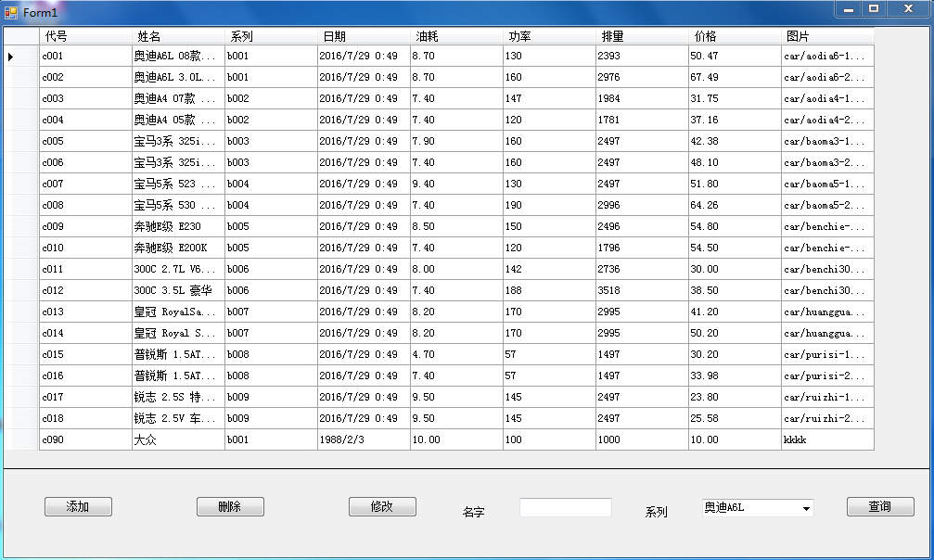
Task: Select the name cell 皇冠 RoyalSa...
Action: (179, 312)
